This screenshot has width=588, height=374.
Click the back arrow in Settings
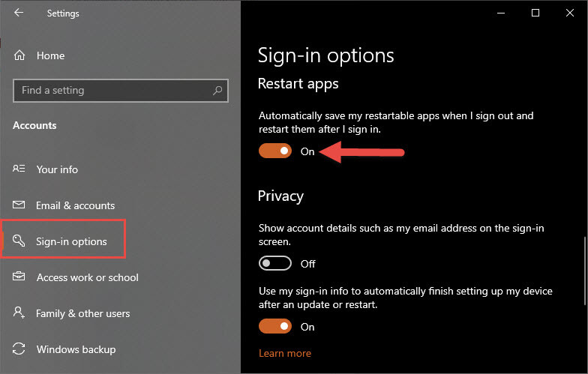click(x=18, y=13)
